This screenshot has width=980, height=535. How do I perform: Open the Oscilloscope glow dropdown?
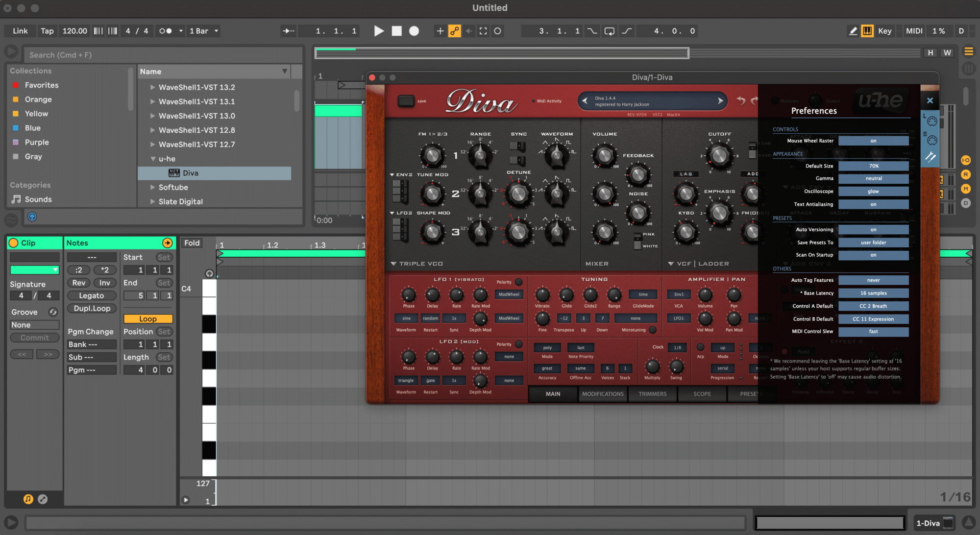click(x=873, y=192)
